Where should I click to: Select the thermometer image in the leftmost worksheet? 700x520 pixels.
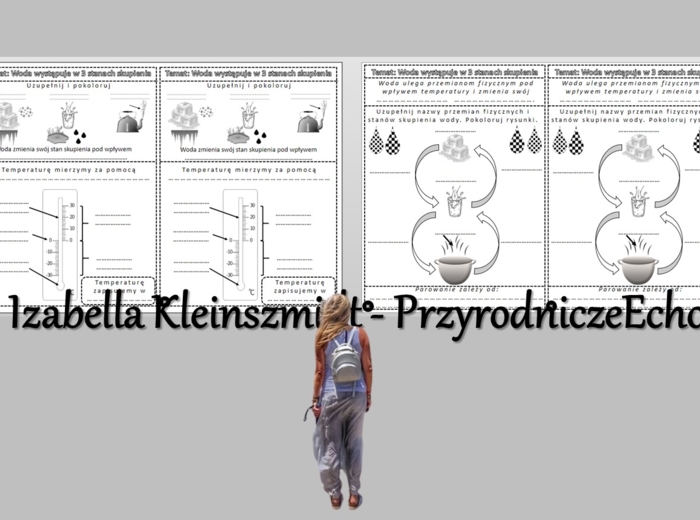click(60, 245)
